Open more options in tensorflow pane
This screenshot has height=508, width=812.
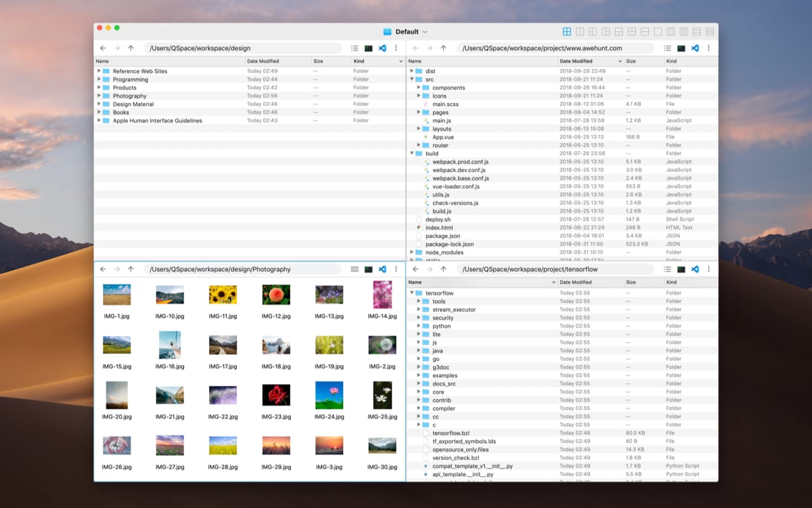[708, 269]
